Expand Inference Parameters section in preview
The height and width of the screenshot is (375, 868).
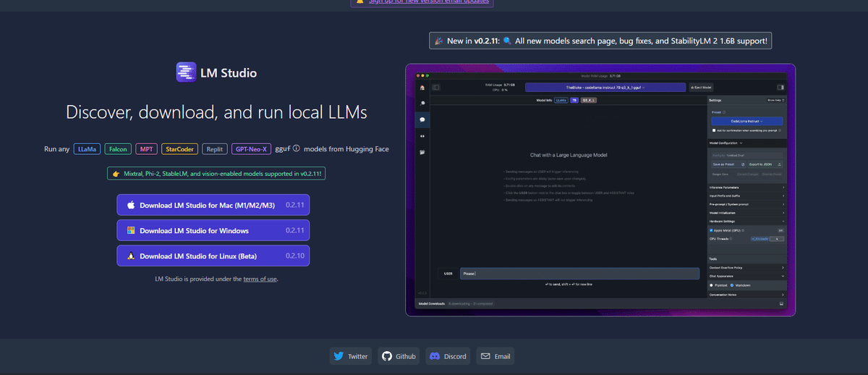[x=747, y=188]
